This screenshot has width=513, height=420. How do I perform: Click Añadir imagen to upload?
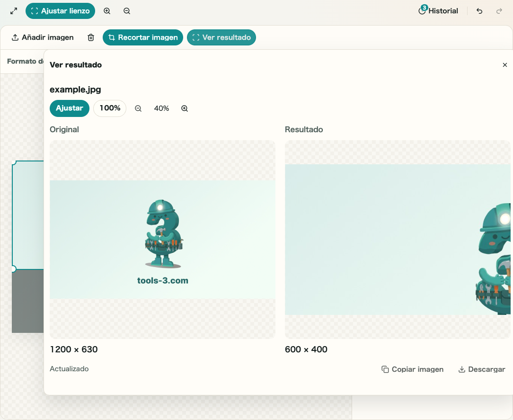click(43, 37)
